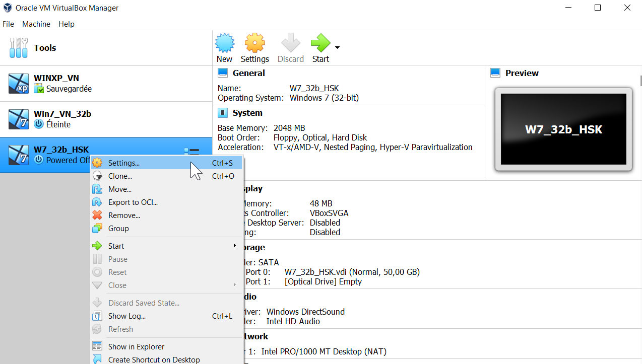This screenshot has height=364, width=642.
Task: Click the Group folders icon
Action: (97, 229)
